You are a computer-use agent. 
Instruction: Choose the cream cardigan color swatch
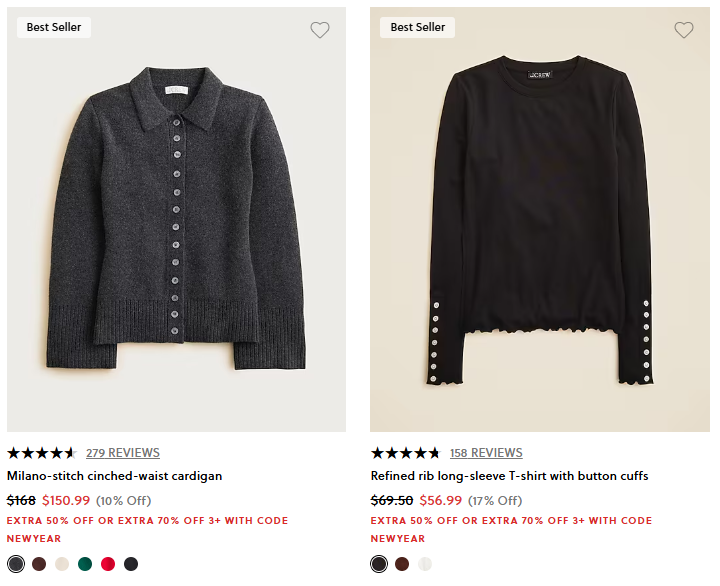pos(62,564)
